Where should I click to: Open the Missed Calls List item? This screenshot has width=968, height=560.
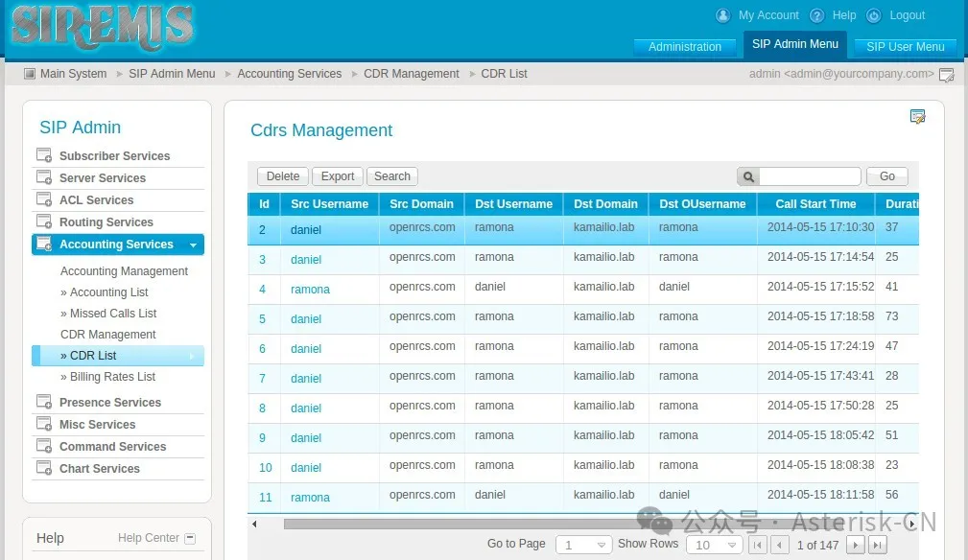tap(108, 314)
